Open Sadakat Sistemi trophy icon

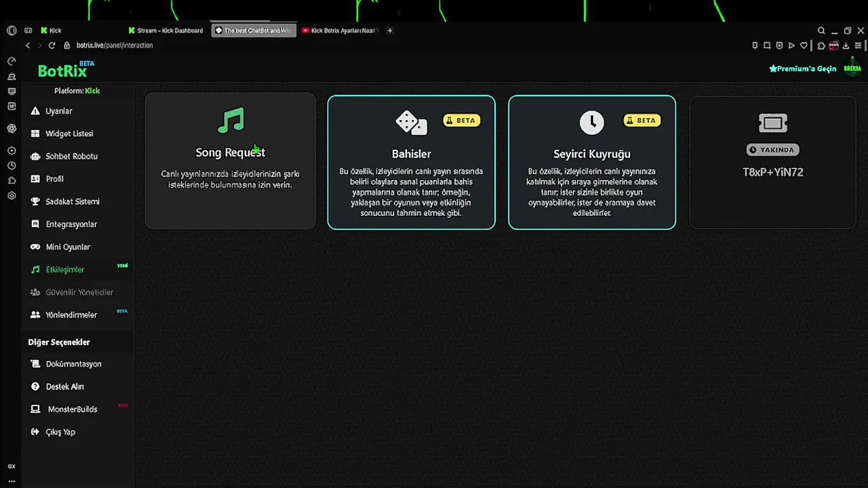click(35, 201)
